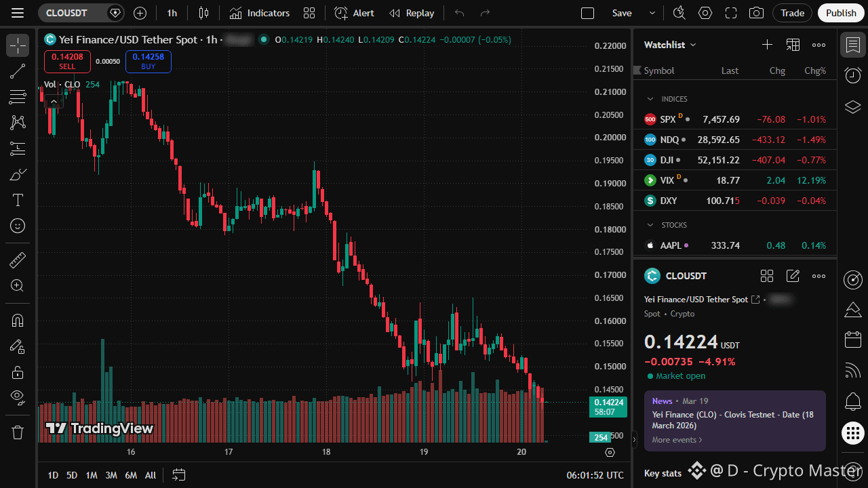The image size is (868, 488).
Task: Redo the last chart action
Action: tap(485, 13)
